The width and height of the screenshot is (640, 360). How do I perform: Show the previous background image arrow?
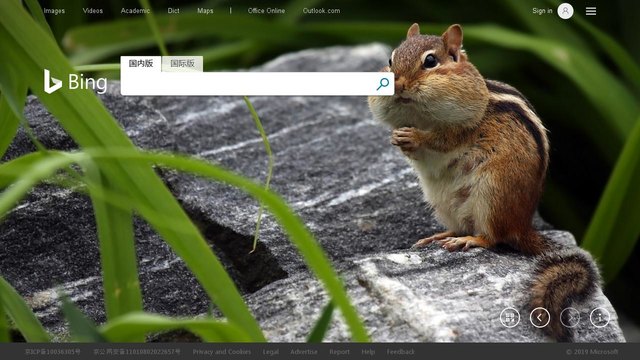tap(540, 317)
